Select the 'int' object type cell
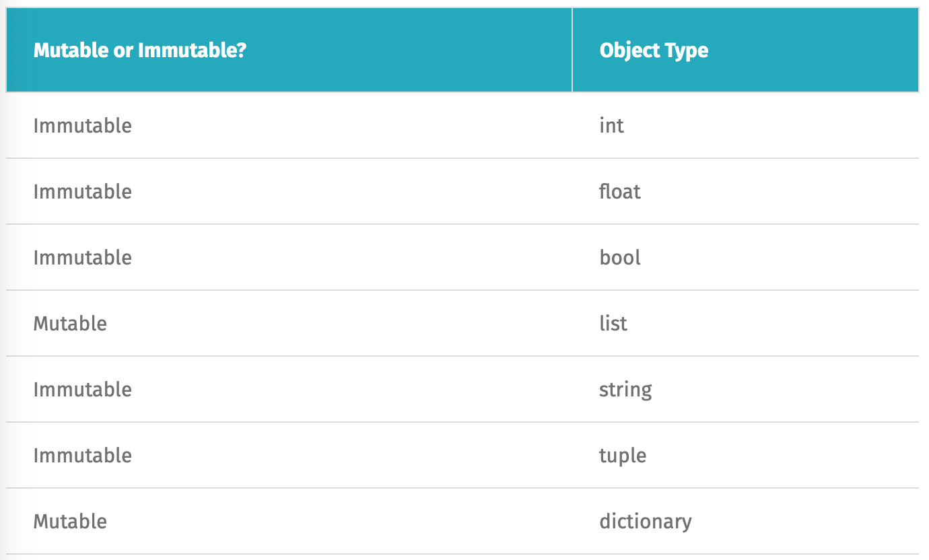Viewport: 929px width, 560px height. tap(611, 126)
